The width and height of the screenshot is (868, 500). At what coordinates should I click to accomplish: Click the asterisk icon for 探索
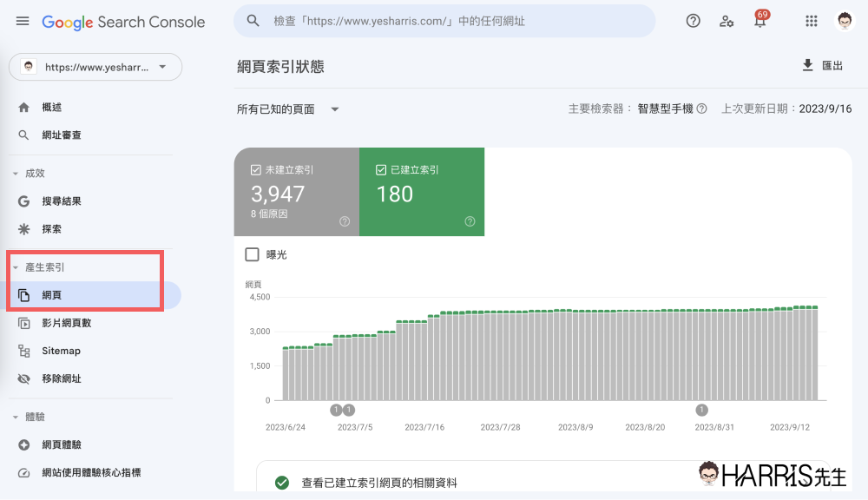23,229
